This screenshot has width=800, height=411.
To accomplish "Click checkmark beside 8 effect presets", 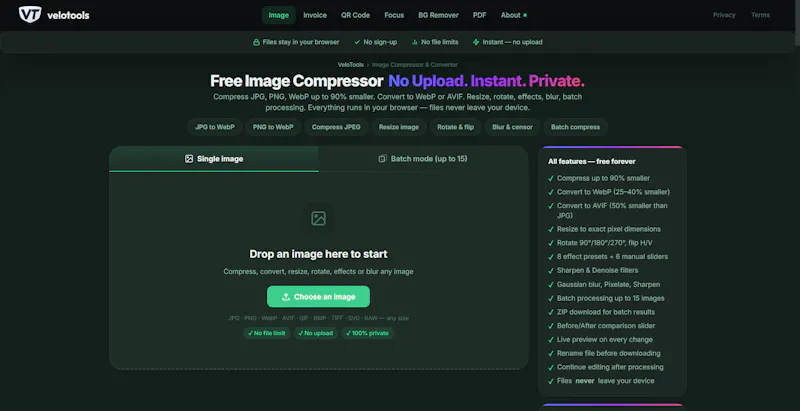I will pyautogui.click(x=551, y=257).
